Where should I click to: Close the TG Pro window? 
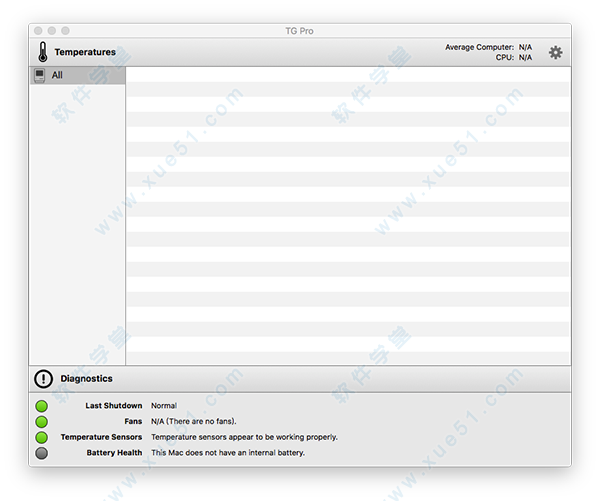point(38,31)
